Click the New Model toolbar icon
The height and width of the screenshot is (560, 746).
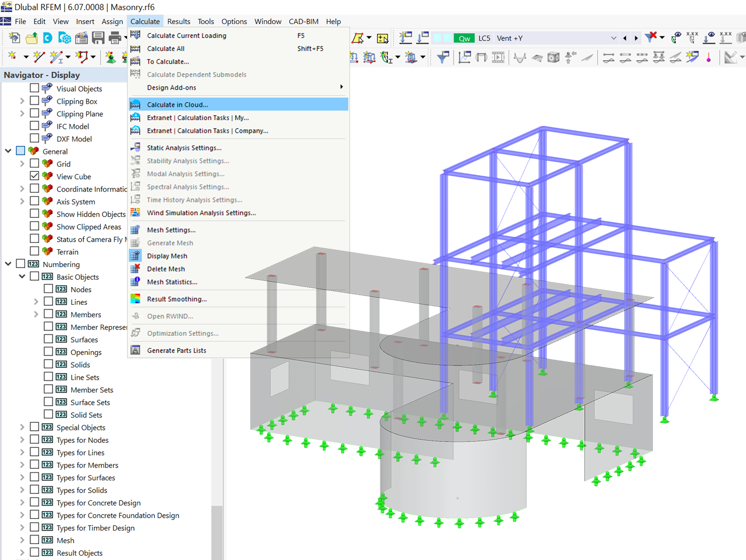click(x=14, y=38)
